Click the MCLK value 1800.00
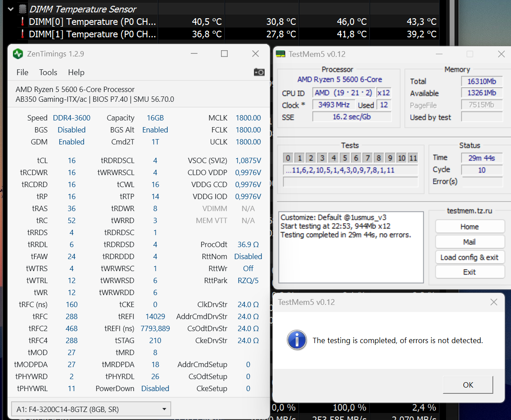This screenshot has height=420, width=511. (x=248, y=118)
